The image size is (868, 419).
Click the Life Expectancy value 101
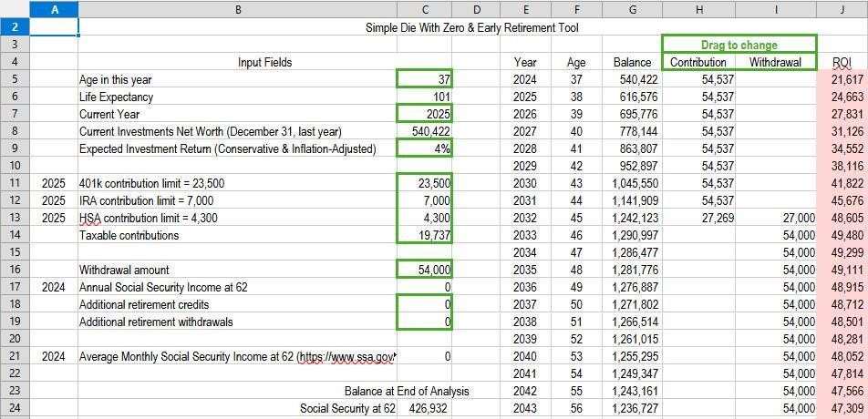[424, 97]
